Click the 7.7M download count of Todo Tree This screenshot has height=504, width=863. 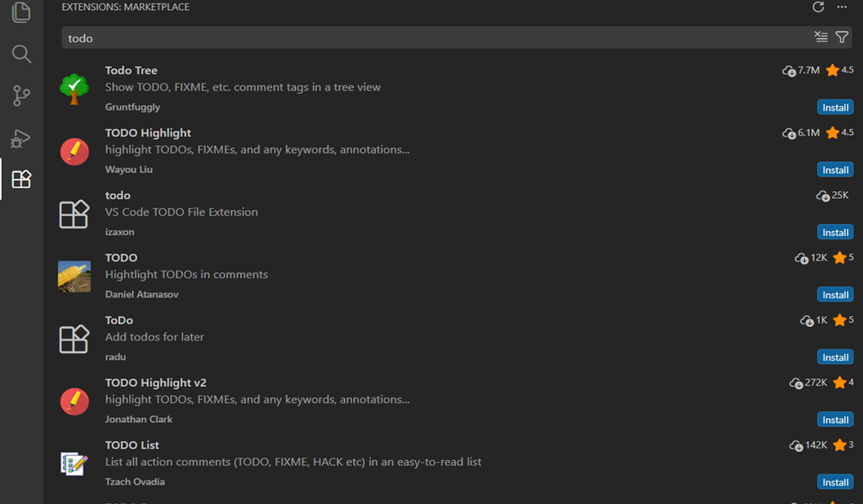[x=801, y=71]
